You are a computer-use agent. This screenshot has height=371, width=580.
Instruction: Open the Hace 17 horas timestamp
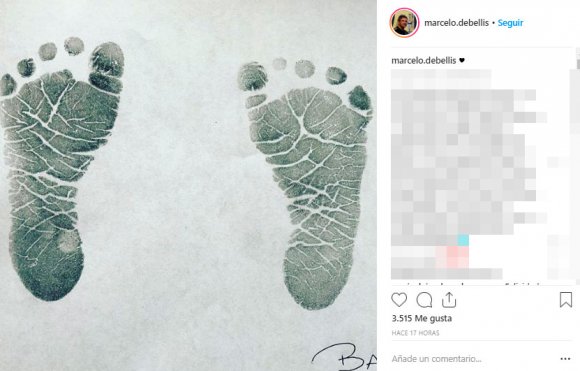click(x=415, y=333)
